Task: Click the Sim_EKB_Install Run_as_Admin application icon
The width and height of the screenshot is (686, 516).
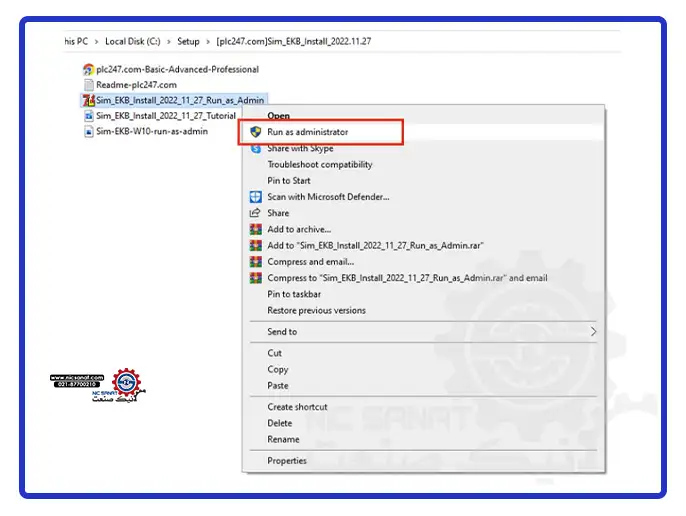Action: point(89,100)
